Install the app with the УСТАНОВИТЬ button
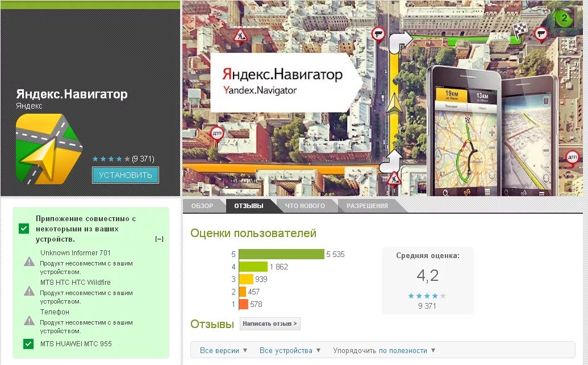The height and width of the screenshot is (365, 588). (x=126, y=175)
